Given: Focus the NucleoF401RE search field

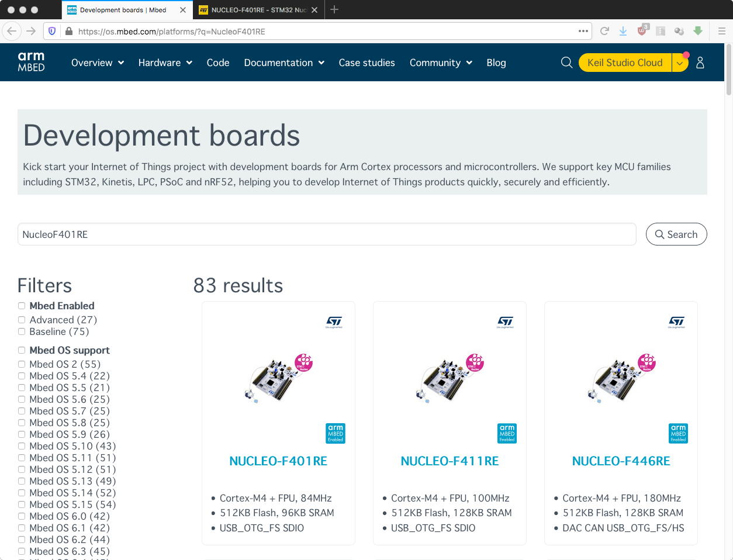Looking at the screenshot, I should coord(327,234).
